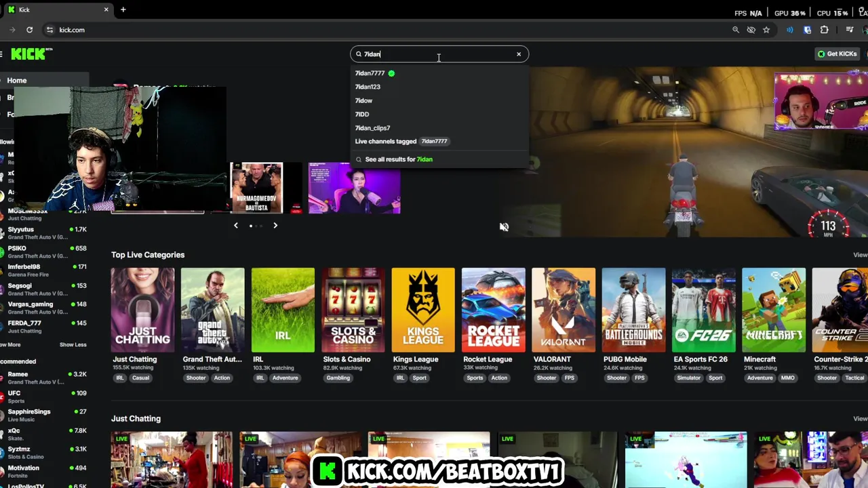Viewport: 868px width, 488px height.
Task: Click the Get KICKs button
Action: [x=837, y=54]
